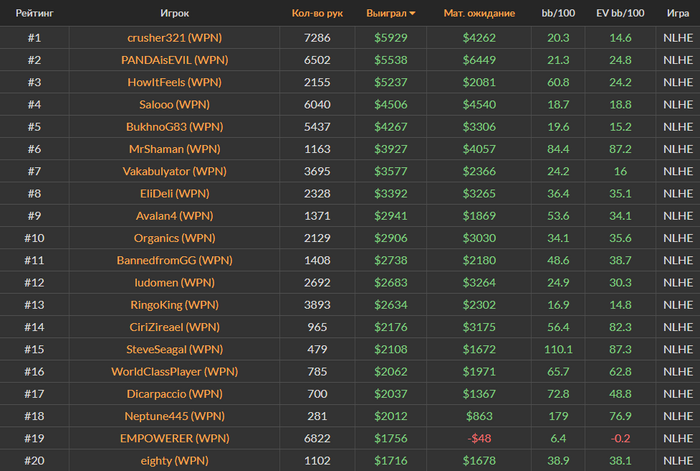Viewport: 700px width, 471px height.
Task: Open MrShaman (WPN) profile link
Action: [x=175, y=149]
